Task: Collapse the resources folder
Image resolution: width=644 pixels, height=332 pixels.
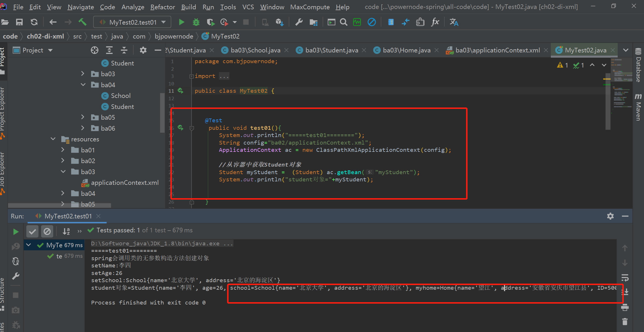Action: click(x=53, y=139)
